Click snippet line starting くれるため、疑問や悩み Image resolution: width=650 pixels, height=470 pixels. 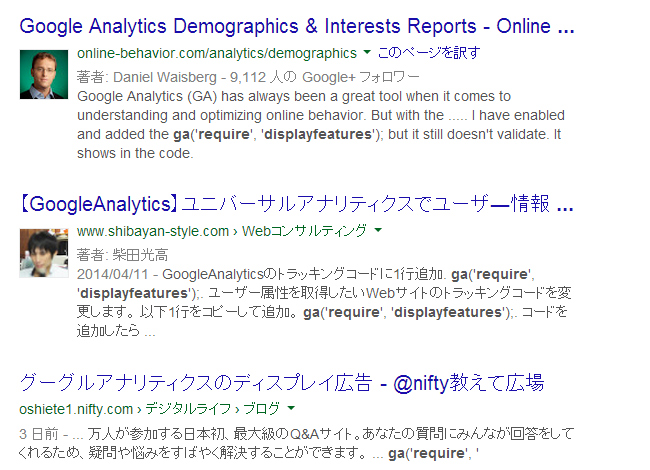click(249, 453)
